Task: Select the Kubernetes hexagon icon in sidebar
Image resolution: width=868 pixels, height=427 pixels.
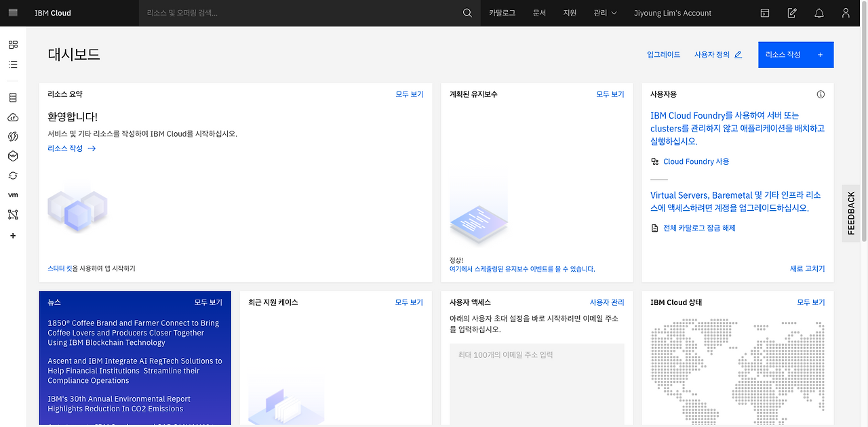Action: [x=12, y=155]
